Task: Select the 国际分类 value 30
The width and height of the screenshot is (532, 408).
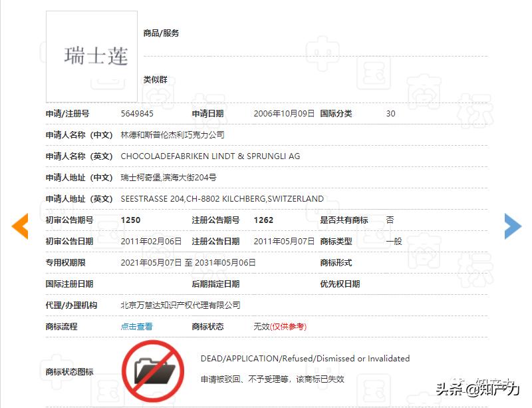Action: (390, 113)
